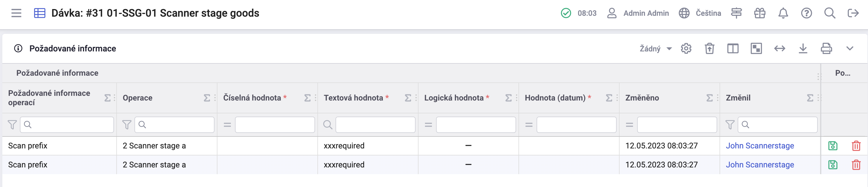Open the Žádný dropdown
868x187 pixels.
point(651,48)
